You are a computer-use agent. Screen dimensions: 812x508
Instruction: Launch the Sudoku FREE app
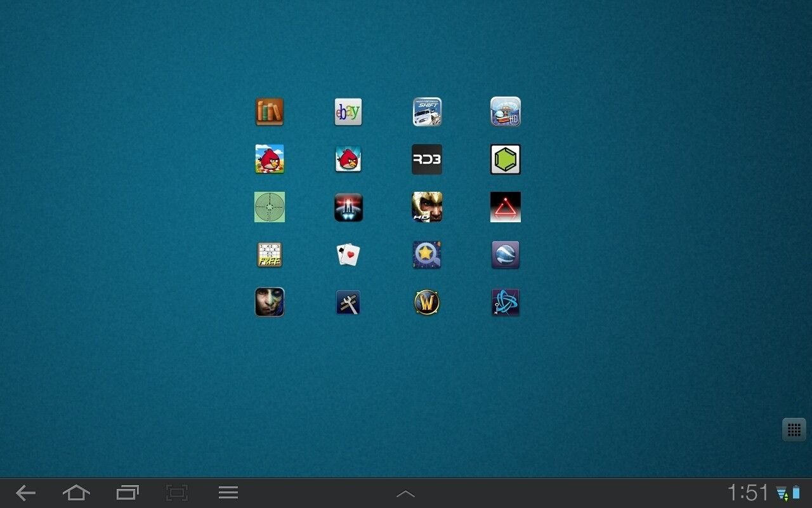coord(270,255)
